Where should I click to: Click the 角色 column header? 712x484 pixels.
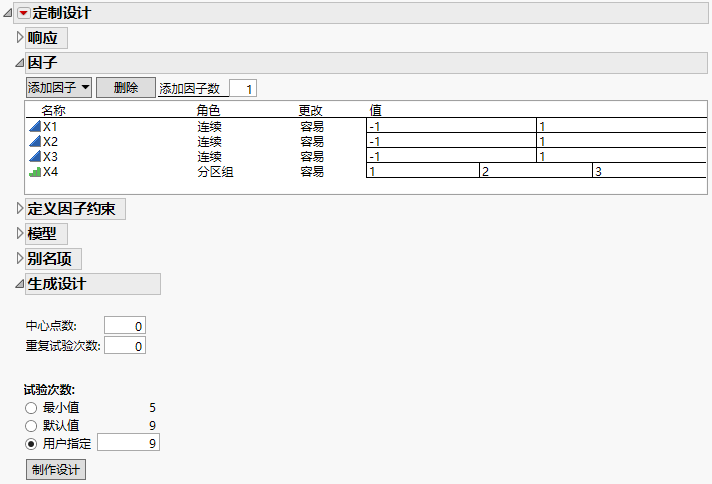pyautogui.click(x=208, y=110)
